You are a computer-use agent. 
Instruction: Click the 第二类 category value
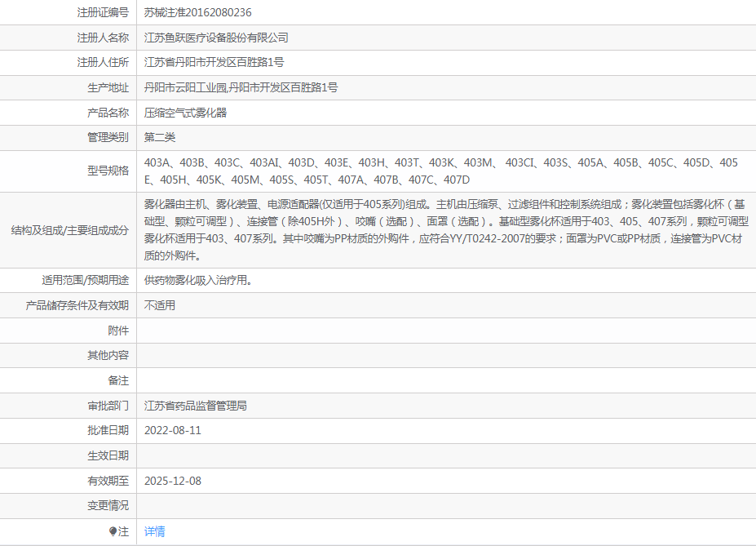coord(160,137)
